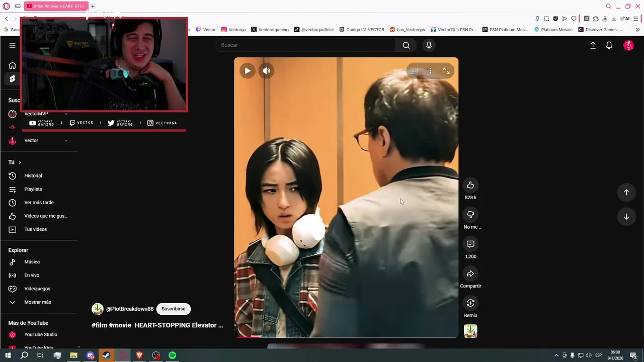Open PlotBreakdown88 channel avatar
This screenshot has width=644, height=362.
click(98, 309)
